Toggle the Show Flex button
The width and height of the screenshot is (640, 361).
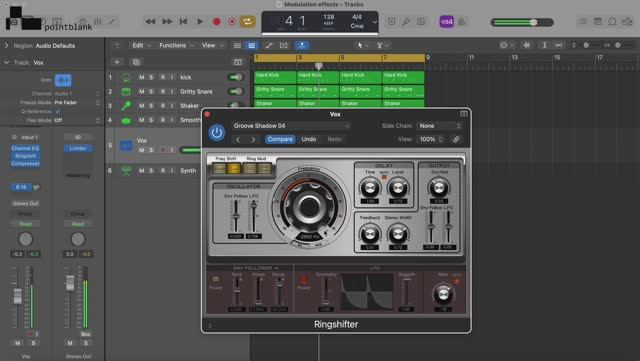283,45
